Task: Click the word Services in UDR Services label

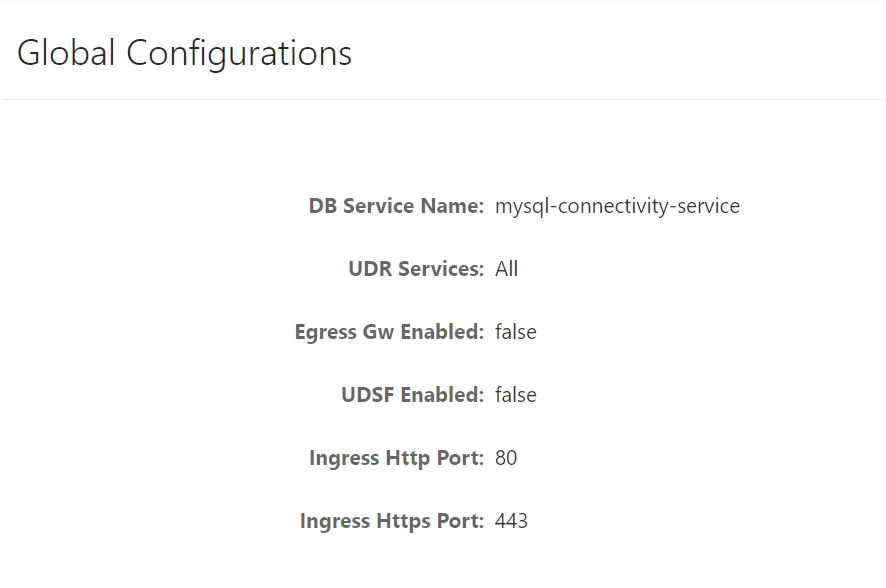Action: pos(440,269)
